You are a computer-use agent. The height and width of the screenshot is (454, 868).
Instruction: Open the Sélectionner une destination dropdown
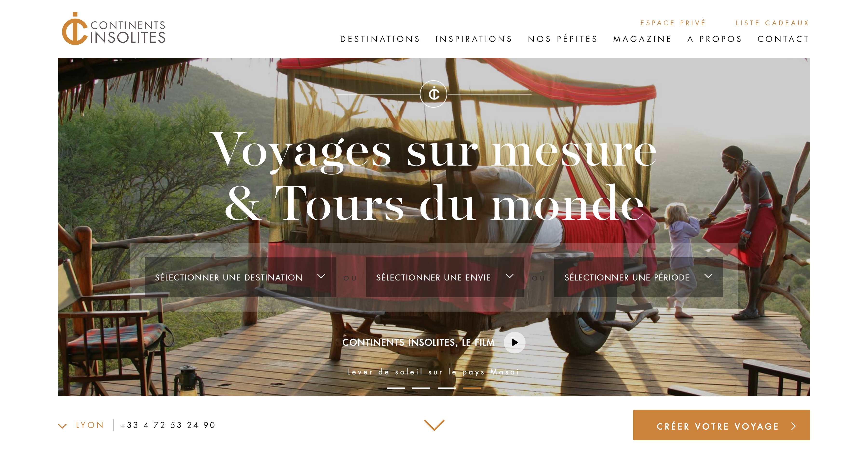coord(240,277)
